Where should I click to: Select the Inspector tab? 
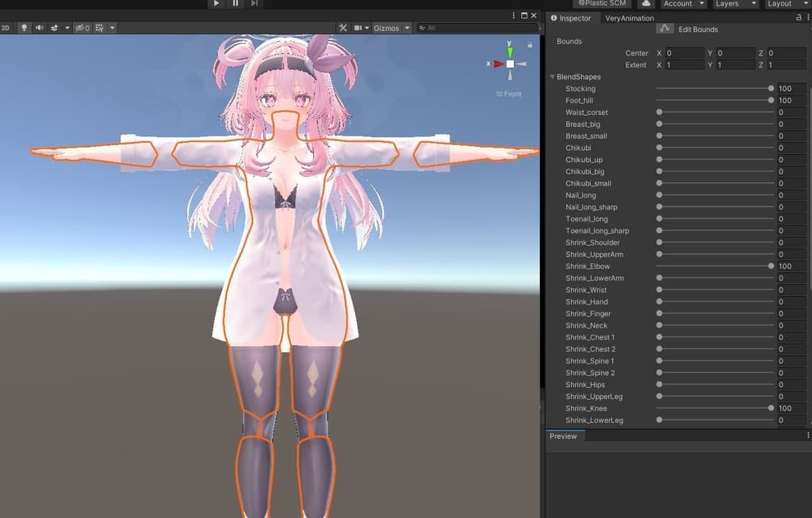(x=571, y=17)
